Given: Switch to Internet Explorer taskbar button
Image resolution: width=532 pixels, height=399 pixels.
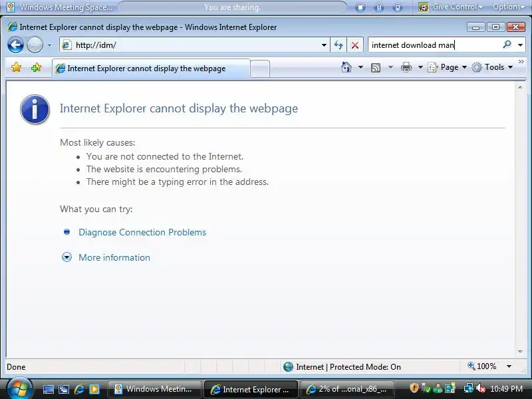Looking at the screenshot, I should tap(251, 389).
